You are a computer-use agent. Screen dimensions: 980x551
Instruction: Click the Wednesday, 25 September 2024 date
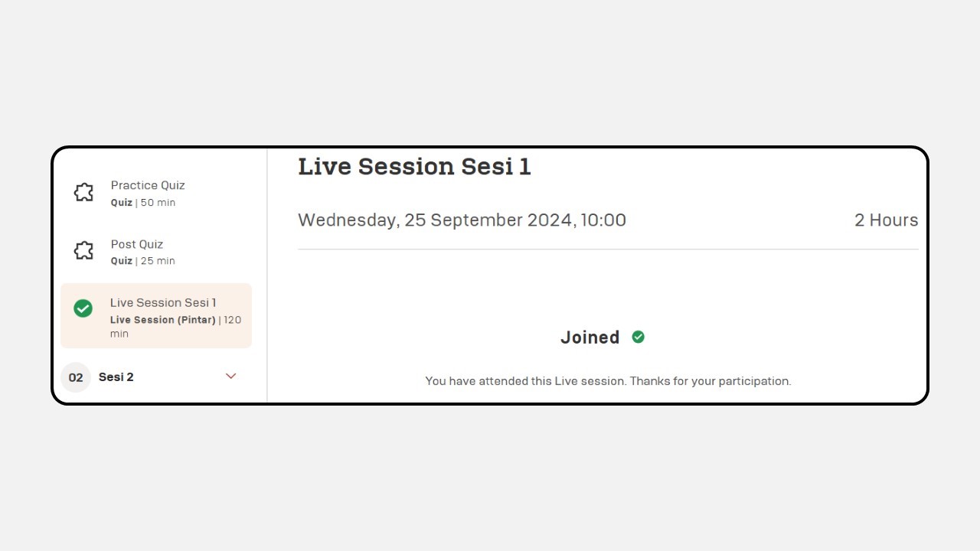pyautogui.click(x=462, y=220)
